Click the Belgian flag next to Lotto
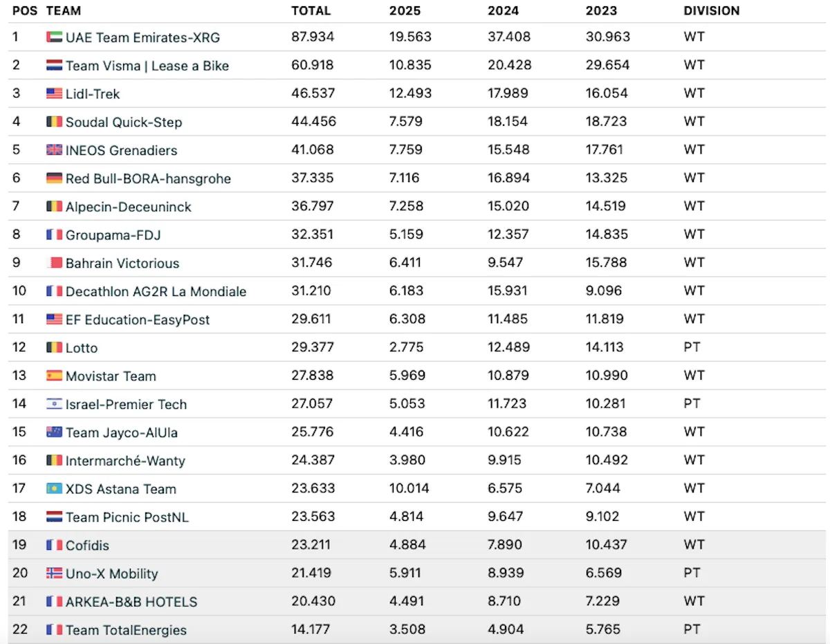830x644 pixels. click(x=54, y=347)
